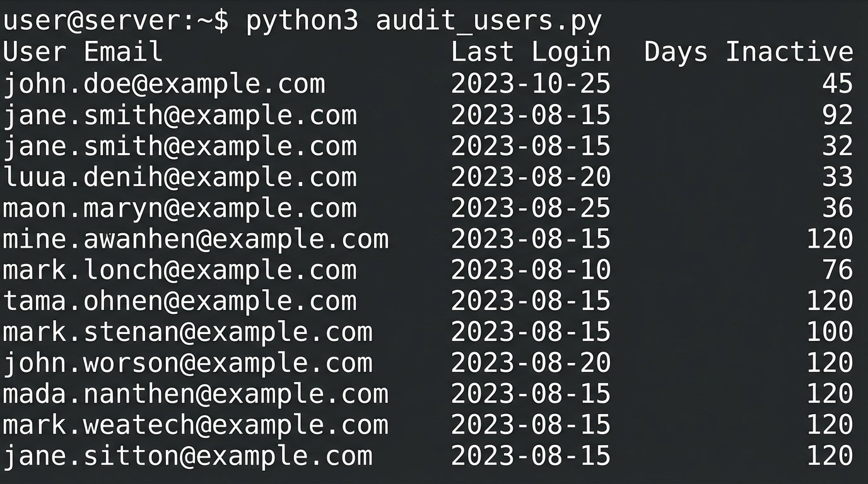Click mark.weatech@example.com email address
This screenshot has width=868, height=484.
tap(196, 425)
